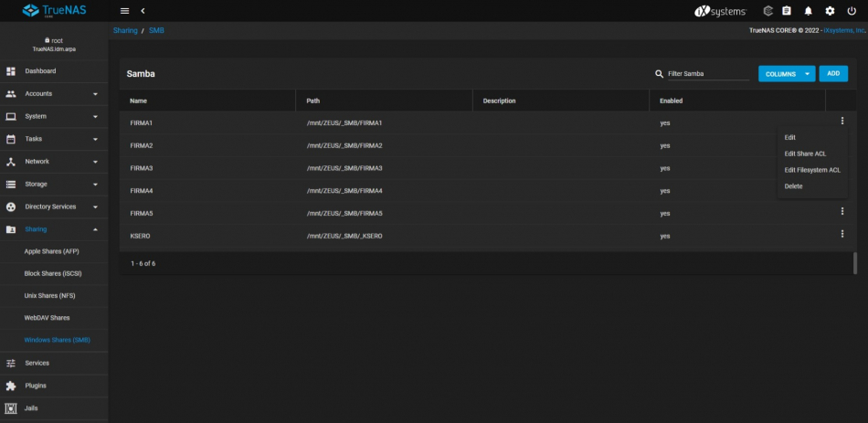Click the three-dot menu for FIRMA1
Screen dimensions: 868x423
tap(842, 121)
